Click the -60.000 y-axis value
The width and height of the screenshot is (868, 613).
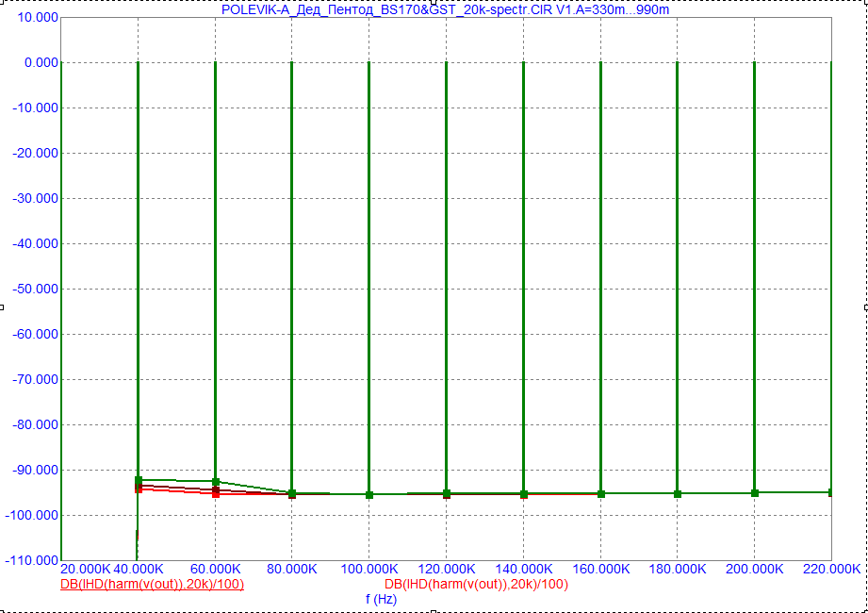point(36,335)
